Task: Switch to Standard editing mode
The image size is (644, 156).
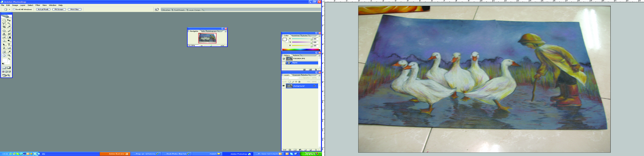Action: [x=4, y=68]
